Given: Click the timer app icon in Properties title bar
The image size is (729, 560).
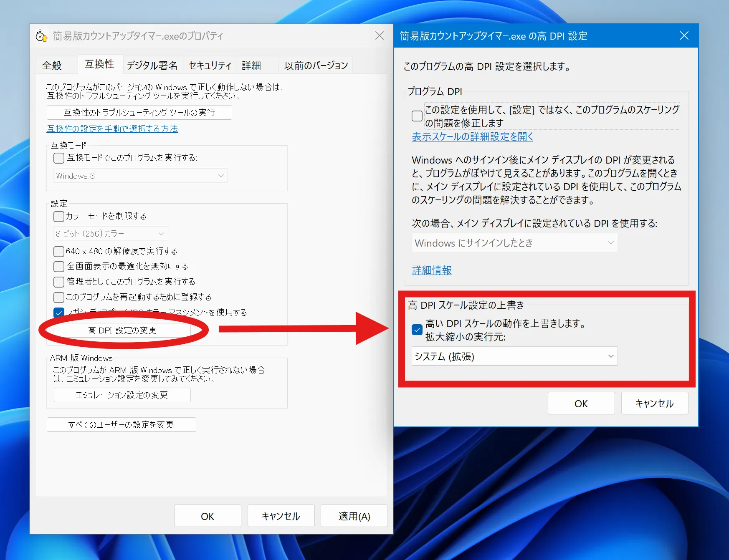Looking at the screenshot, I should (41, 36).
